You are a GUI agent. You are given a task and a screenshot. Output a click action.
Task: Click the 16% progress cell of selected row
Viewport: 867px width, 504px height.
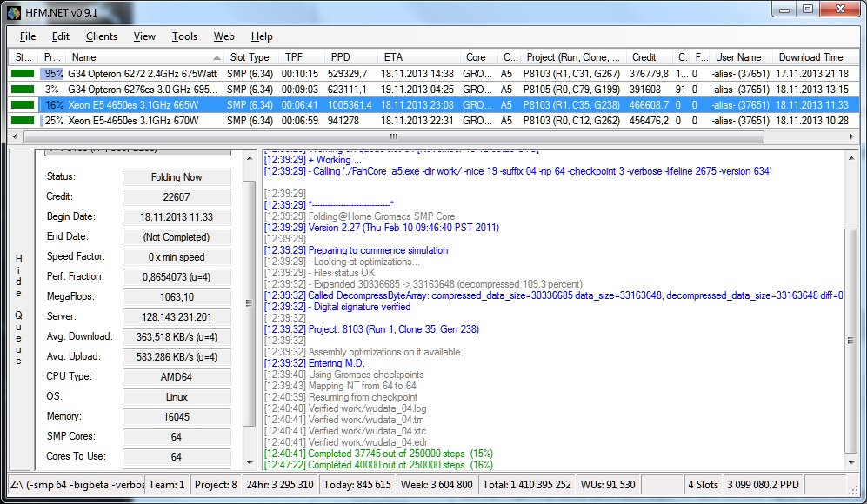pyautogui.click(x=52, y=104)
